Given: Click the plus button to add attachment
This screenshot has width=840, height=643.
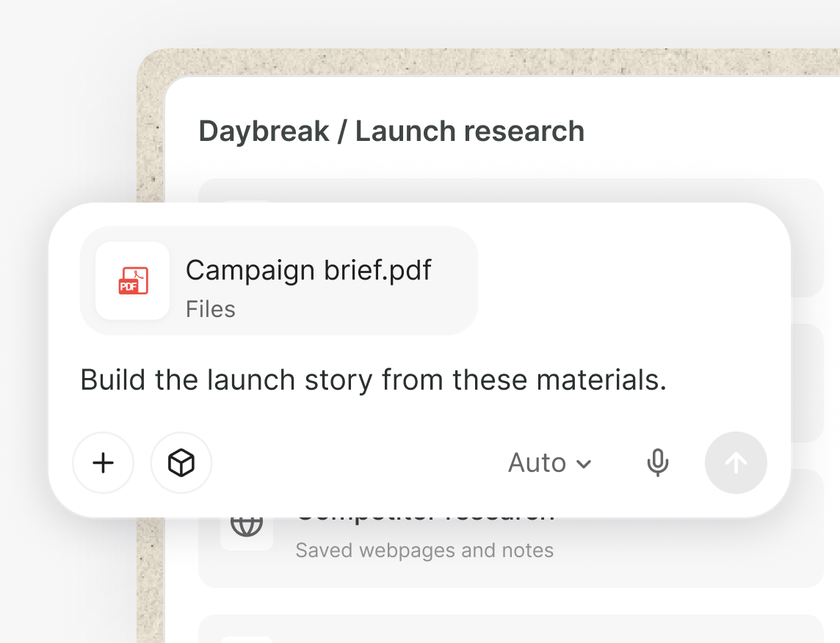Looking at the screenshot, I should click(103, 462).
